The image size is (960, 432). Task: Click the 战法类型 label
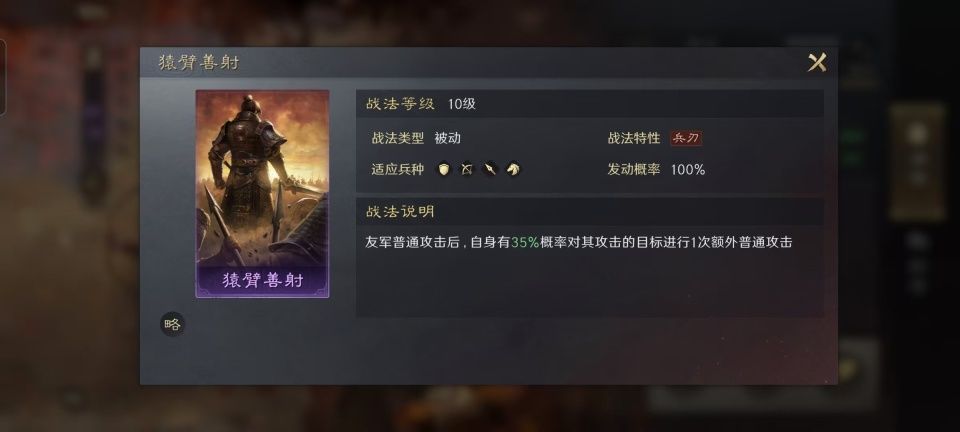tap(397, 138)
